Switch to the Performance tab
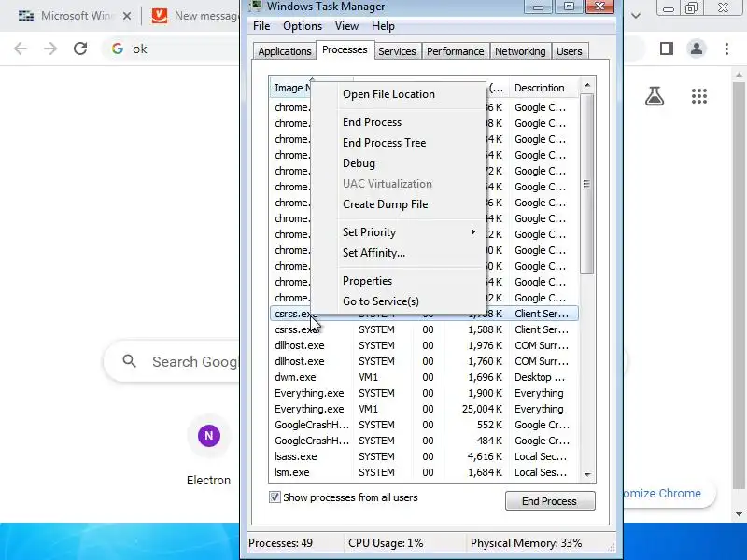Viewport: 747px width, 560px height. tap(455, 51)
